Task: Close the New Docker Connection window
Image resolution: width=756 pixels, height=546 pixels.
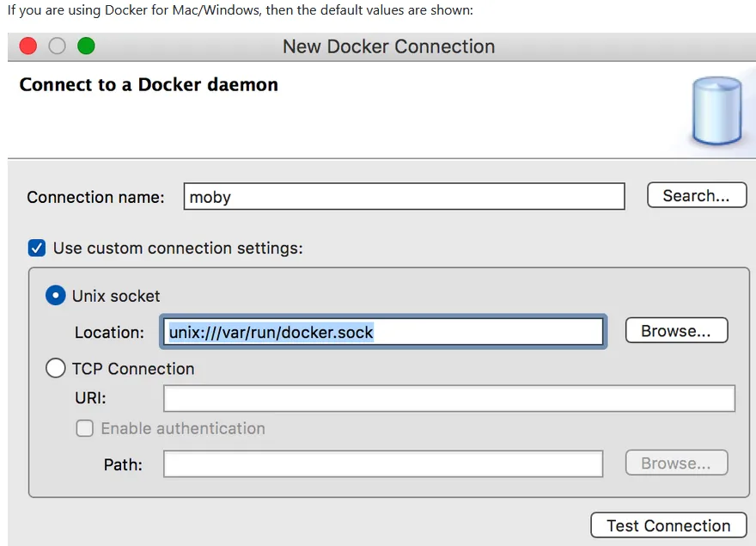Action: [x=28, y=46]
